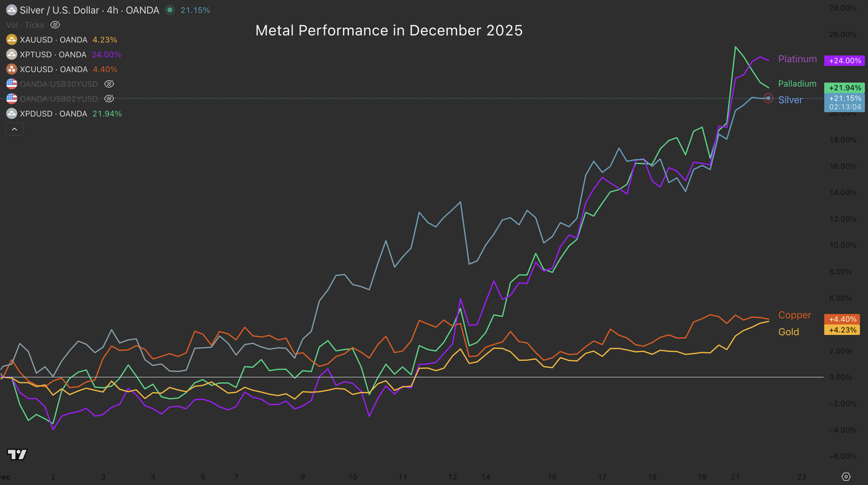This screenshot has height=485, width=868.
Task: Click the XPTUSD platinum symbol icon
Action: click(x=11, y=55)
